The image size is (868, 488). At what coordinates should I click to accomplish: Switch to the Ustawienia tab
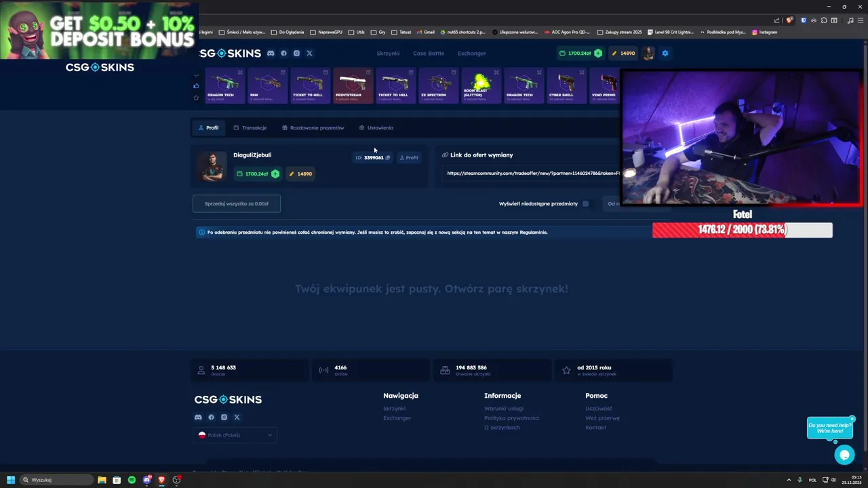(376, 127)
